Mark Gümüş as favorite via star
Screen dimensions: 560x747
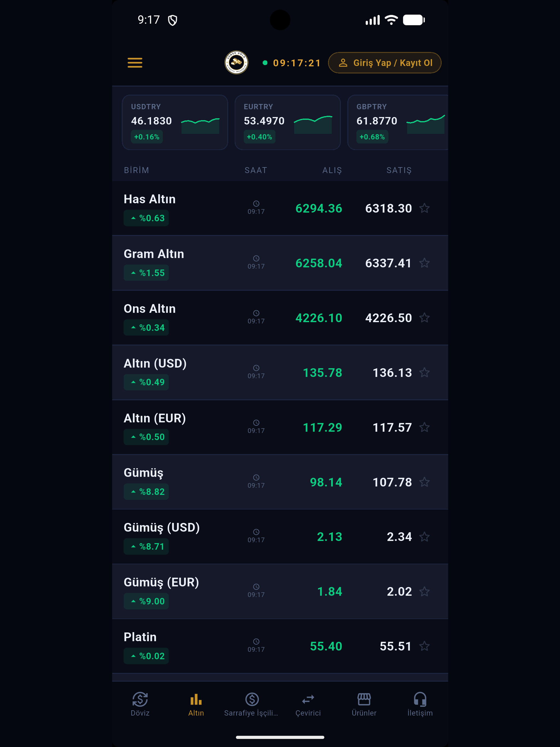click(x=424, y=482)
